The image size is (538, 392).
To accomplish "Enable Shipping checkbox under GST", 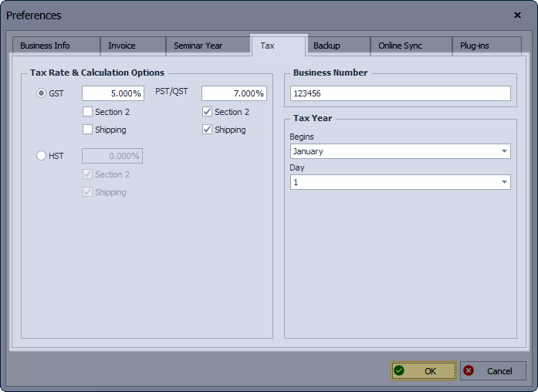I will pyautogui.click(x=87, y=130).
